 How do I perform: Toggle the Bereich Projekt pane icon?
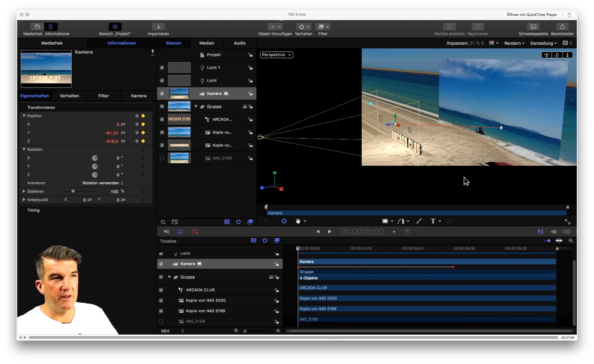tap(115, 26)
